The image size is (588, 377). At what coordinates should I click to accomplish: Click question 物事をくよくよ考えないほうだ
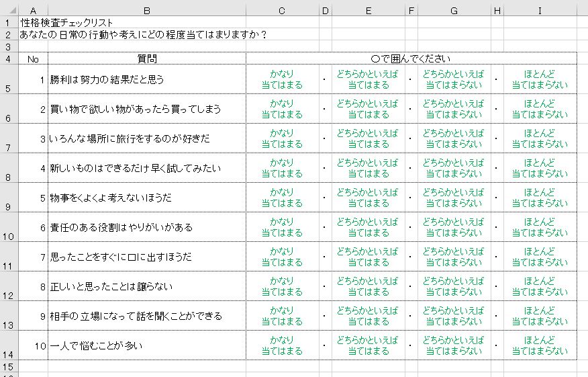[x=111, y=198]
